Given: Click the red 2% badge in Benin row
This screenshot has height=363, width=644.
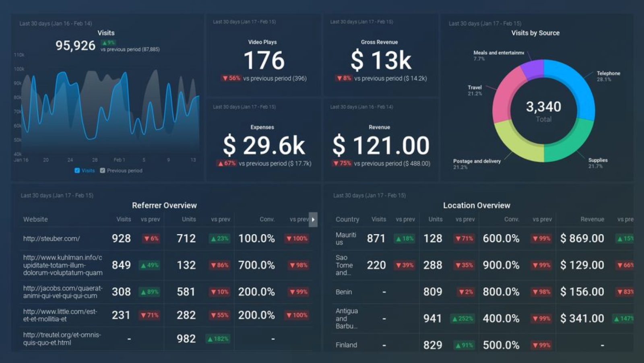Looking at the screenshot, I should (466, 292).
